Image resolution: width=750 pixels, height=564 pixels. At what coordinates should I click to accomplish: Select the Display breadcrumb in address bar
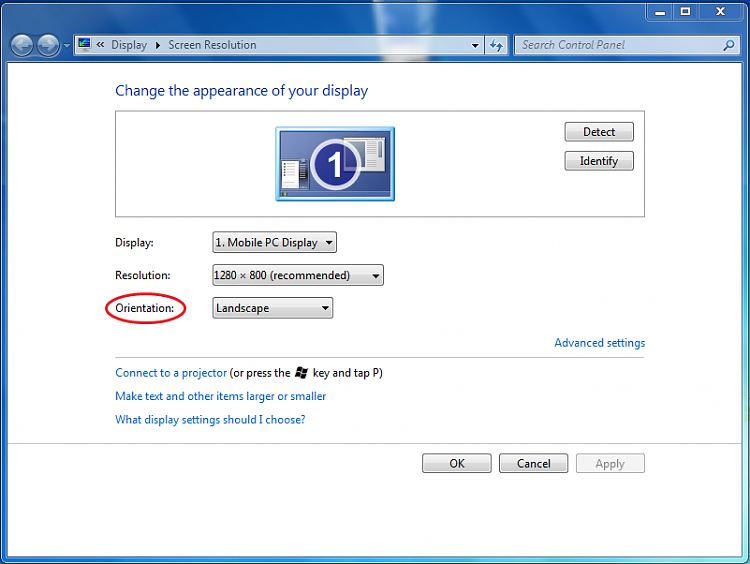[129, 45]
